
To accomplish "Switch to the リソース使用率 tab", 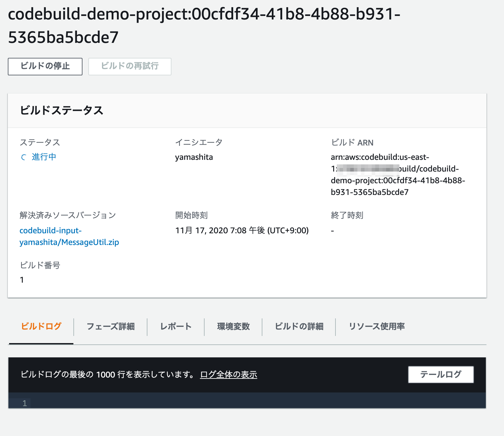I will (377, 326).
